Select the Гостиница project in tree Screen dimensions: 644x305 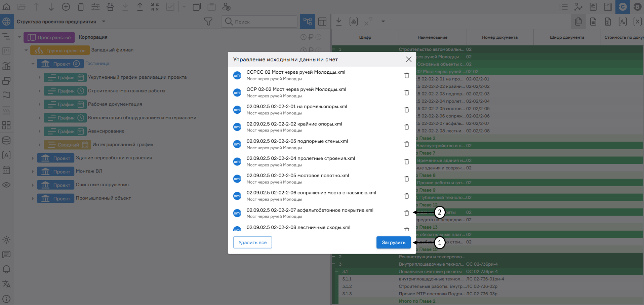97,64
